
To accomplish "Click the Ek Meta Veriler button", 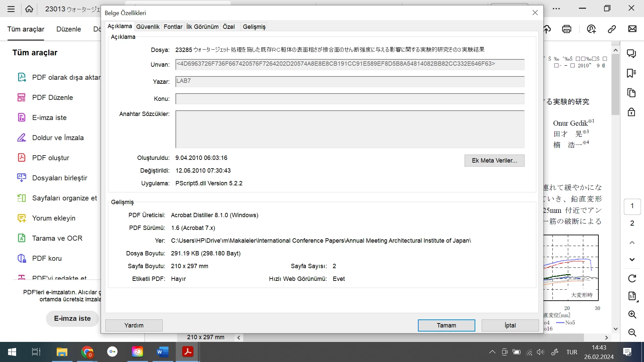I will click(494, 161).
